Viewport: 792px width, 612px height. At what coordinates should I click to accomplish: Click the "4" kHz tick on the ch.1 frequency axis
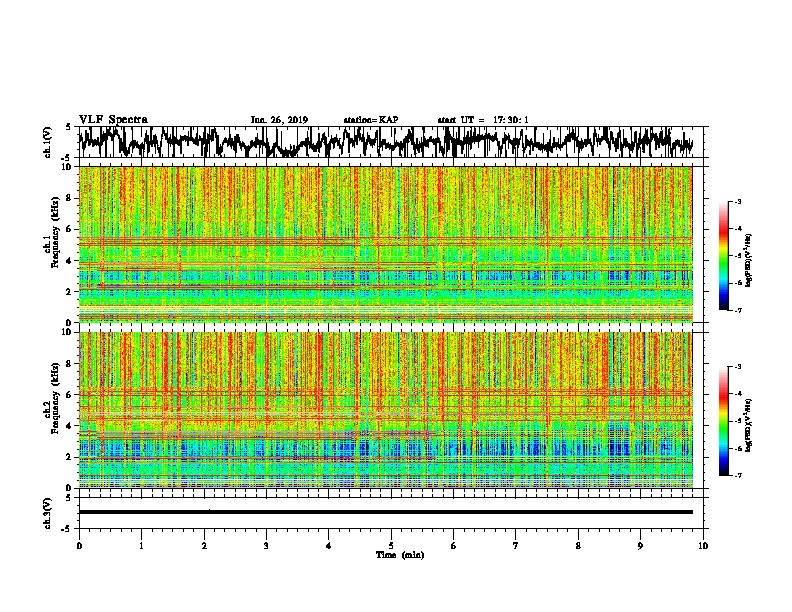pos(70,261)
